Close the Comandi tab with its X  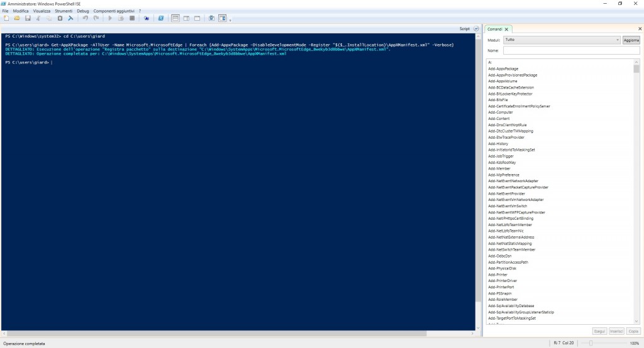506,29
